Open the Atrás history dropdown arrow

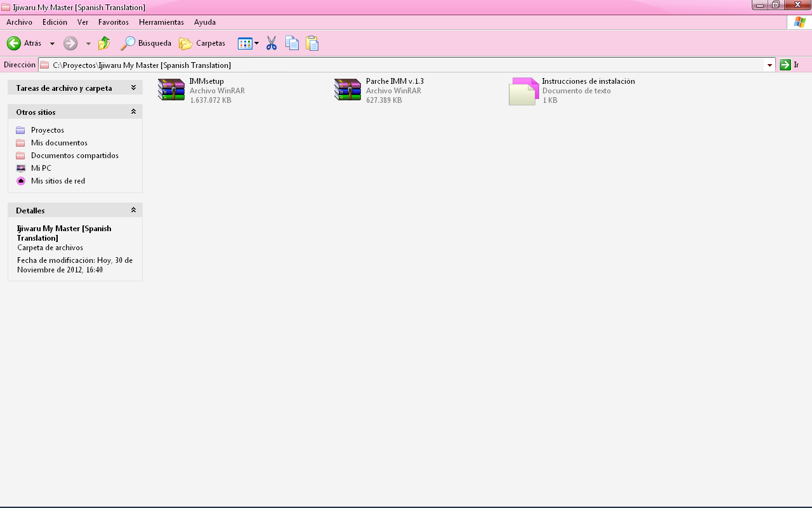click(x=52, y=44)
